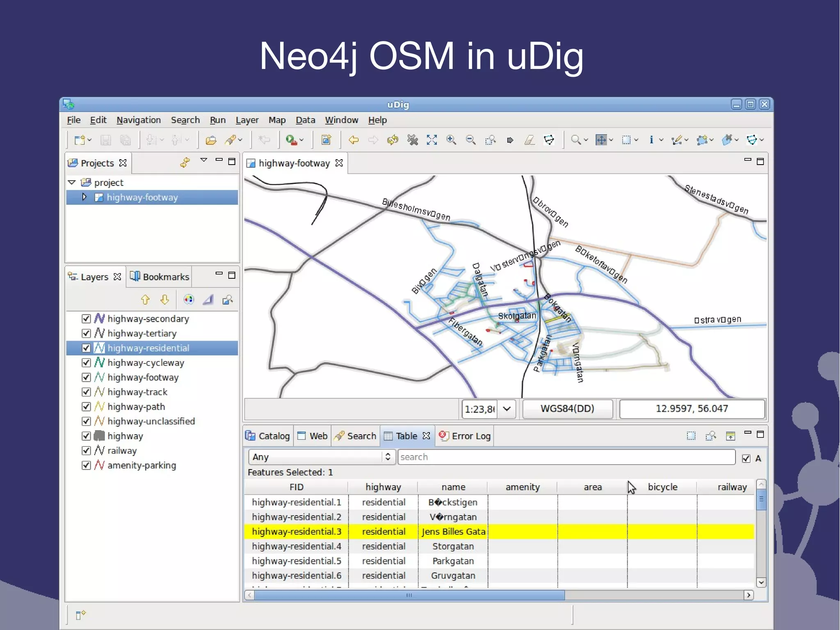840x630 pixels.
Task: Select the Edit geometry pencil tool
Action: pos(677,140)
